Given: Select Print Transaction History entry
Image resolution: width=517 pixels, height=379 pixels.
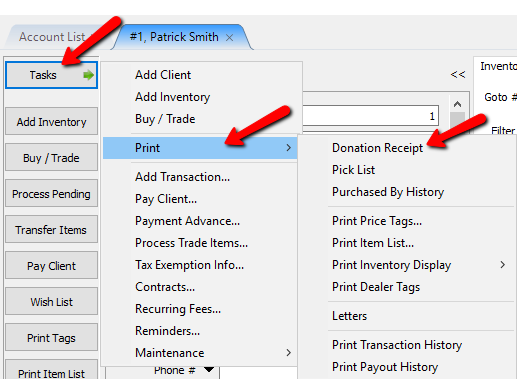Looking at the screenshot, I should point(407,345).
